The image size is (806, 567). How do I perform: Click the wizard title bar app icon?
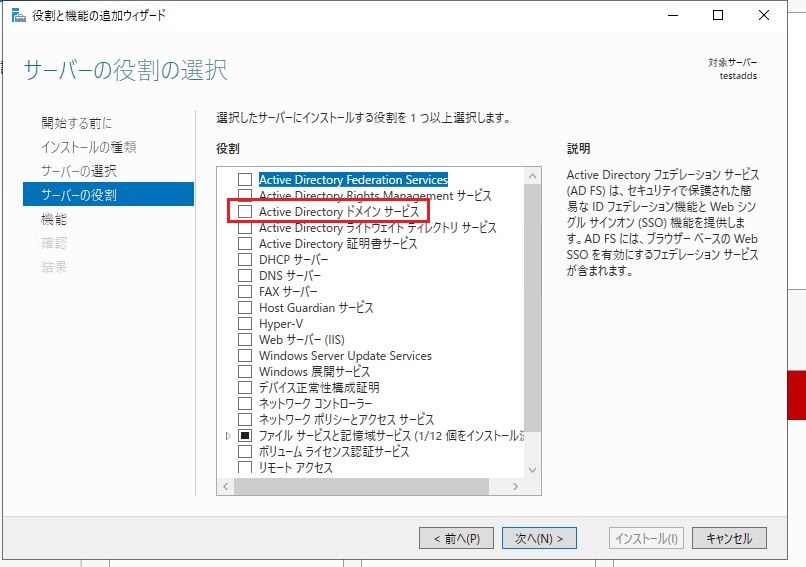coord(19,15)
